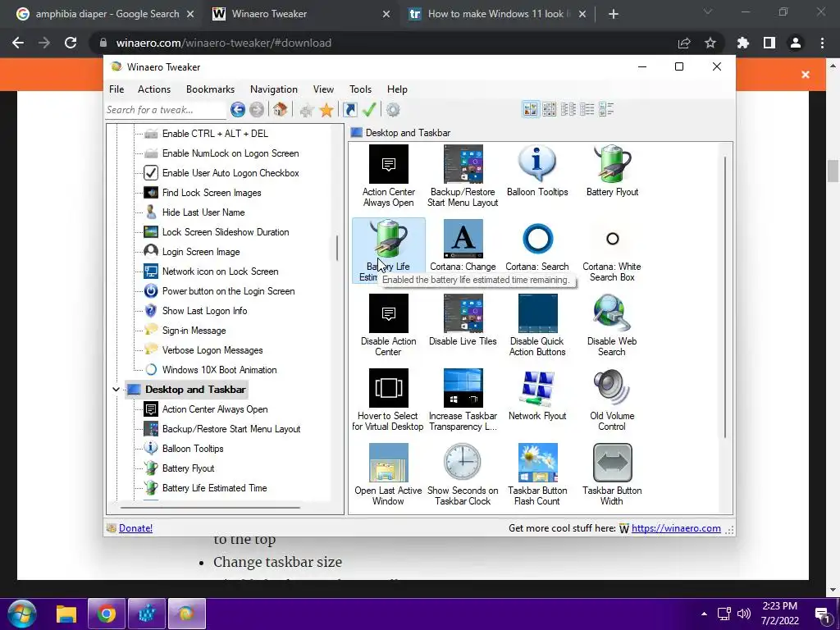
Task: Switch to details view mode
Action: click(587, 109)
